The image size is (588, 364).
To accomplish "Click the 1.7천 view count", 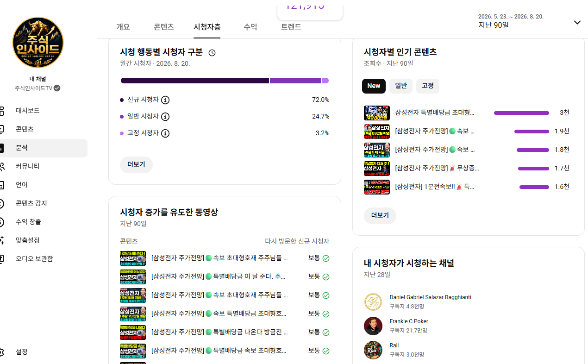I will (x=562, y=168).
